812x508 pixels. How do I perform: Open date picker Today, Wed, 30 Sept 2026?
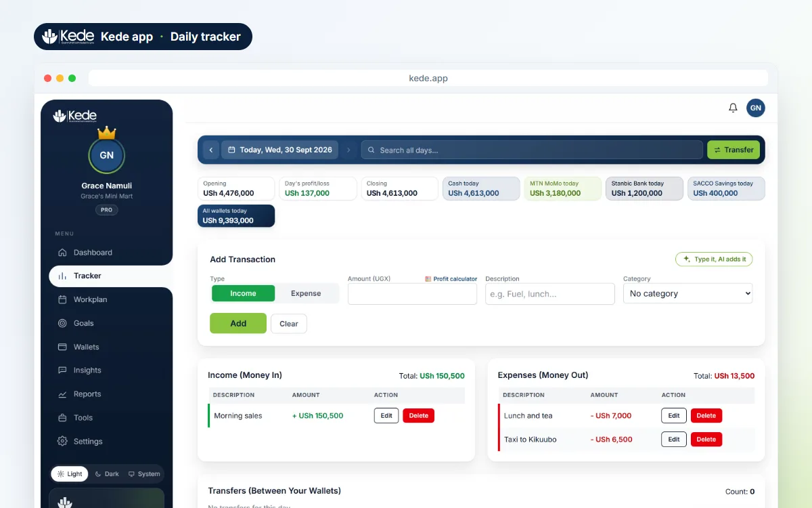coord(279,150)
